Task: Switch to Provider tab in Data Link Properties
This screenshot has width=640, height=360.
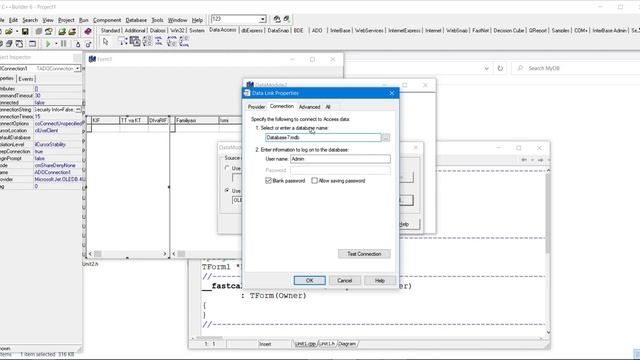Action: click(256, 107)
